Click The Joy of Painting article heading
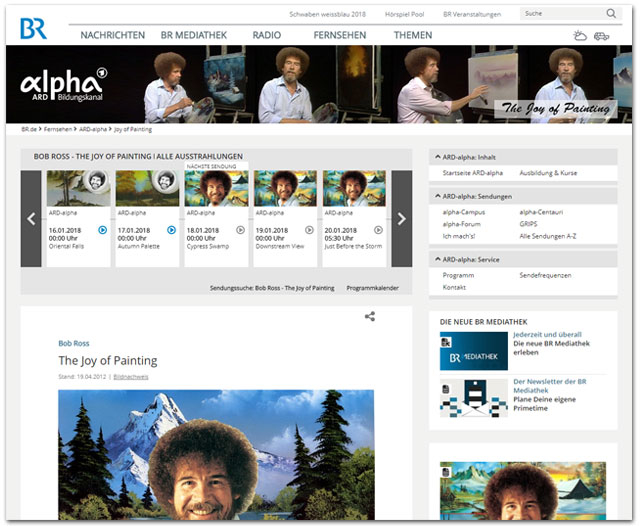This screenshot has width=640, height=526. point(108,361)
